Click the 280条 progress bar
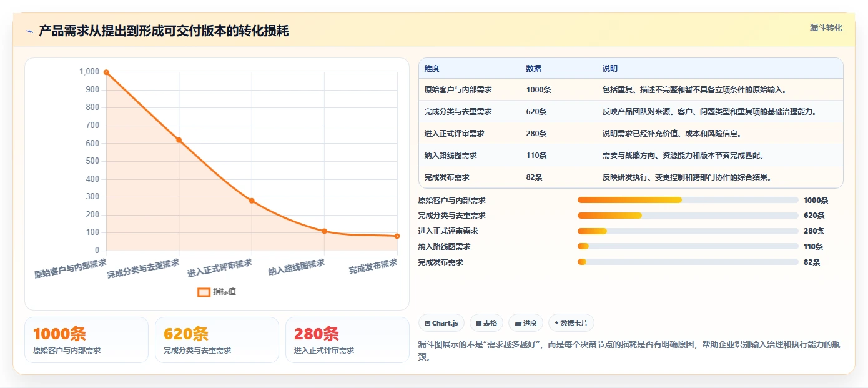Screen dimensions: 868x388 pos(688,231)
